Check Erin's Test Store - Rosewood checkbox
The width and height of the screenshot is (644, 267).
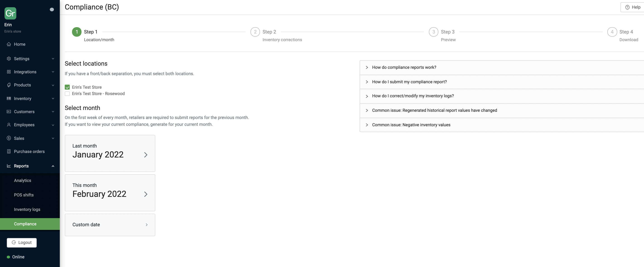click(x=67, y=94)
